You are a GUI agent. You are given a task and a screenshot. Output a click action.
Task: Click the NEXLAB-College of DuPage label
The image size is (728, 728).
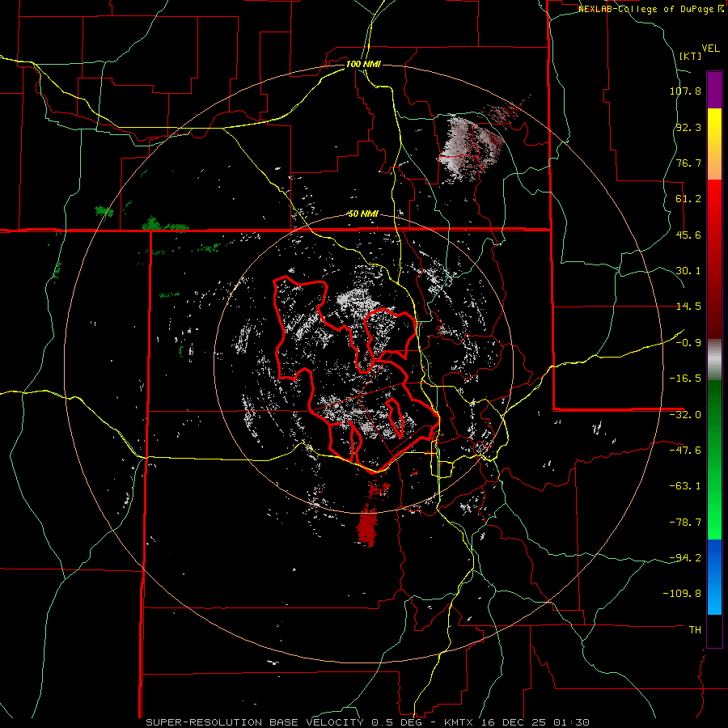click(650, 9)
